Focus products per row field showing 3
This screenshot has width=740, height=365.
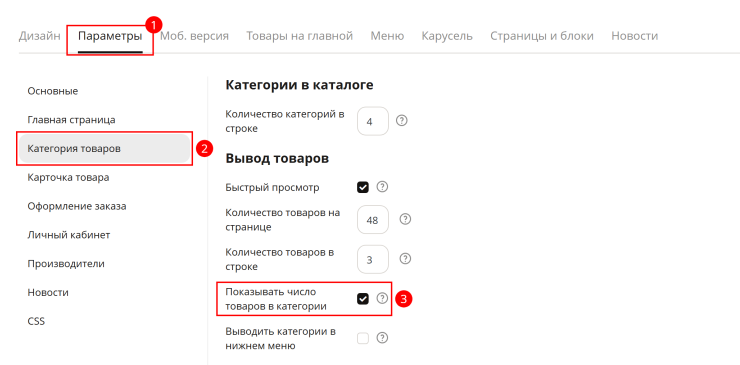[x=373, y=259]
